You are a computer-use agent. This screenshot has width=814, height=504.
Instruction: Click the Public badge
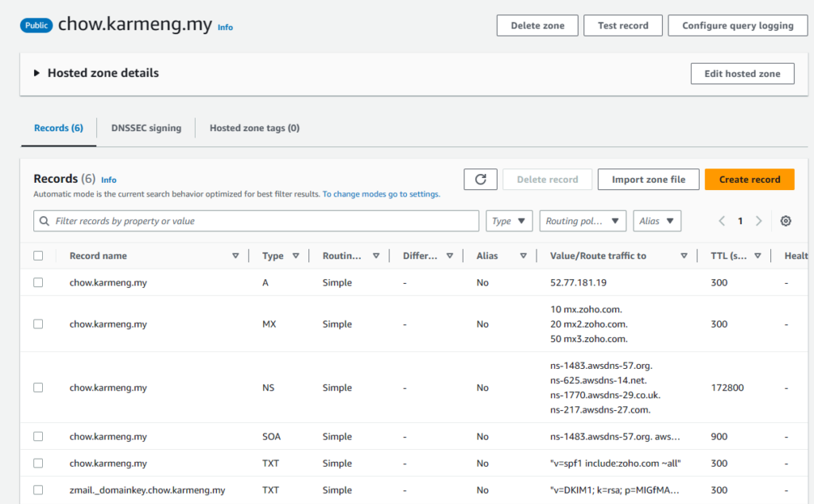(37, 25)
